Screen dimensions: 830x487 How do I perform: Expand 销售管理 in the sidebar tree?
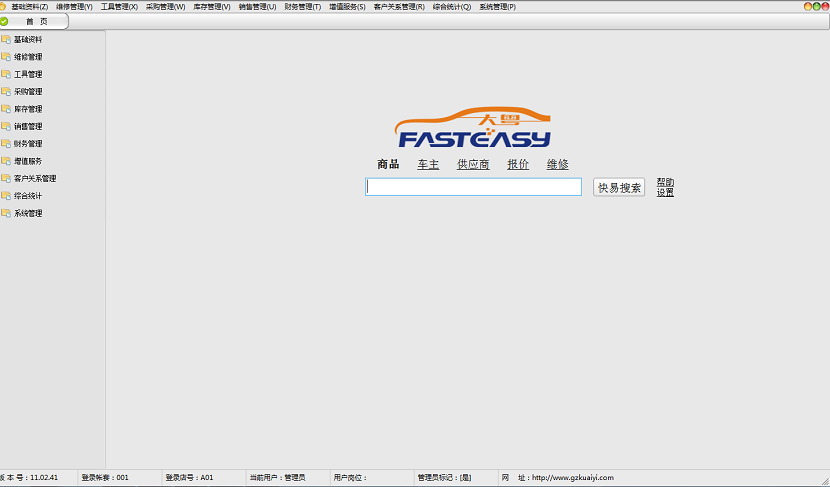(x=28, y=127)
